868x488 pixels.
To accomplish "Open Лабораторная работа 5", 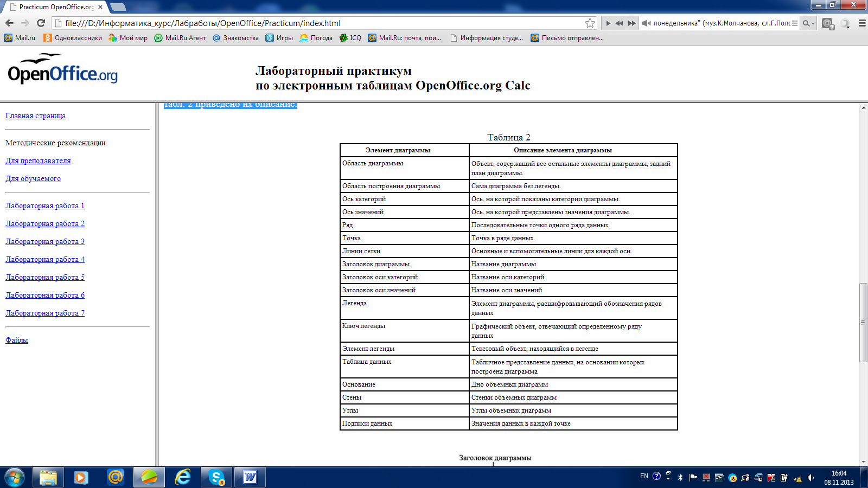I will (x=45, y=277).
